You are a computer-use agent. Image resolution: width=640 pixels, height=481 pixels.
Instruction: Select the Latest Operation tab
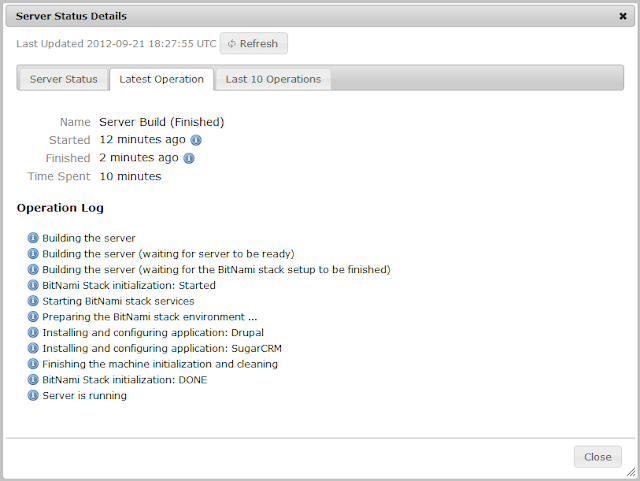162,79
